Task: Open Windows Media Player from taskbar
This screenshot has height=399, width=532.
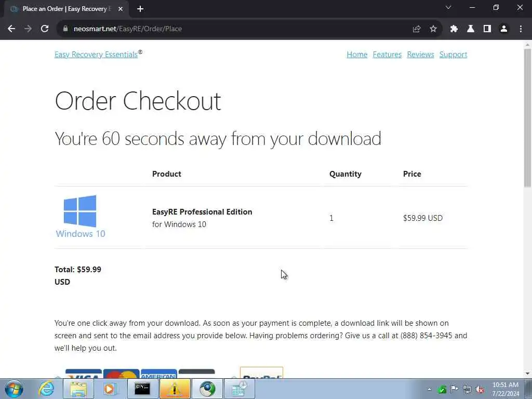Action: 110,389
